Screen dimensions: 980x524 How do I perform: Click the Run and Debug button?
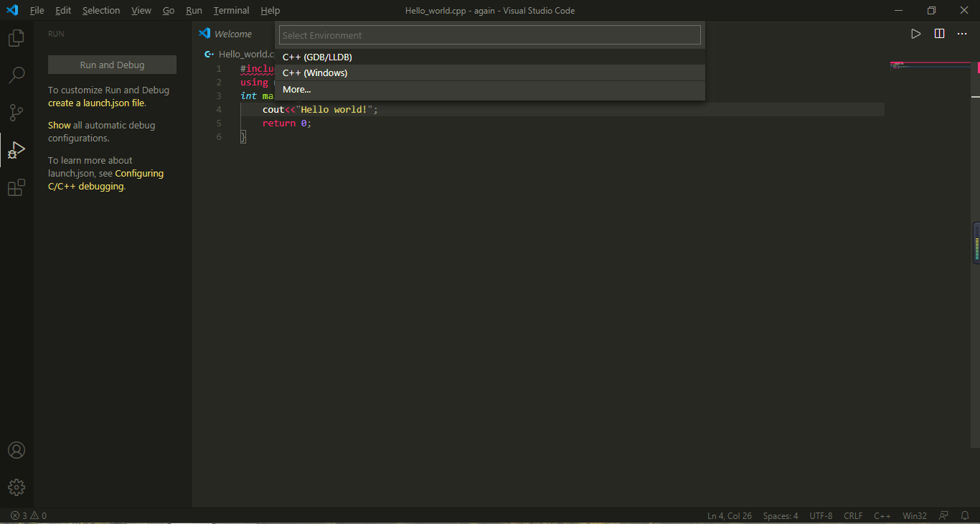coord(112,65)
